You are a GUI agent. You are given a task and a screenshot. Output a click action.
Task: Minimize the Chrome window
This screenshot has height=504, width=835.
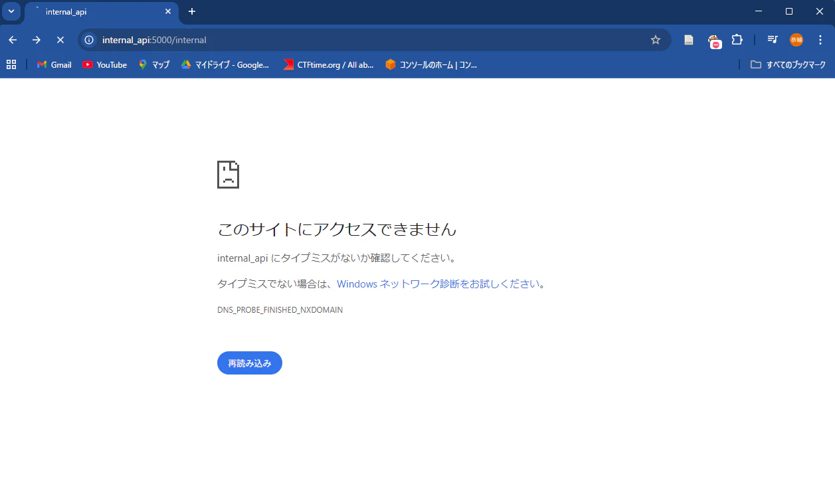tap(759, 11)
